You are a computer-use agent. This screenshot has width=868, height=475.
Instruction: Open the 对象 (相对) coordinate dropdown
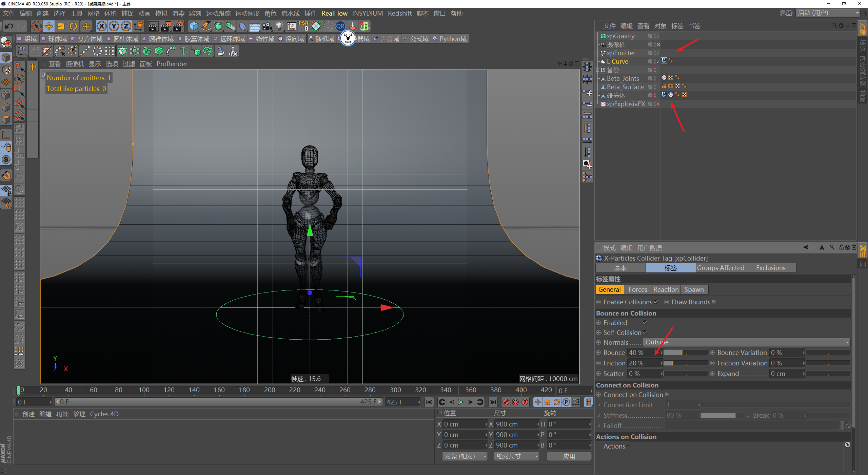pyautogui.click(x=465, y=456)
